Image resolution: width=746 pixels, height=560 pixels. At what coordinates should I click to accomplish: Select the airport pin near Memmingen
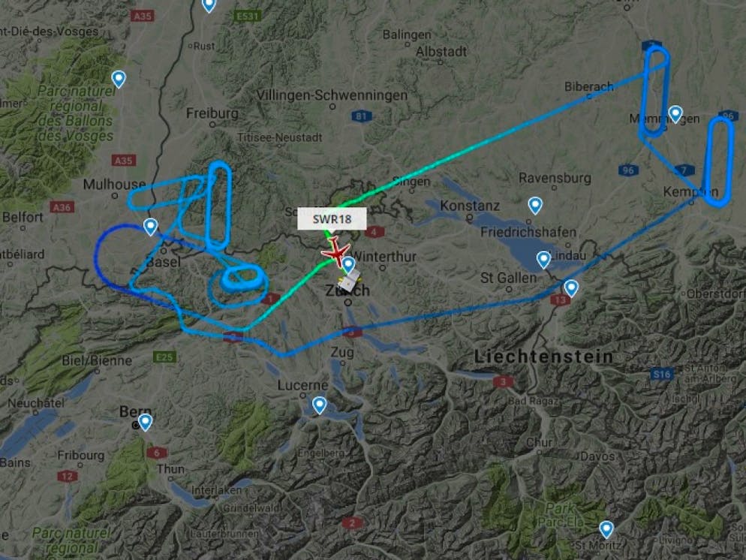click(x=675, y=114)
